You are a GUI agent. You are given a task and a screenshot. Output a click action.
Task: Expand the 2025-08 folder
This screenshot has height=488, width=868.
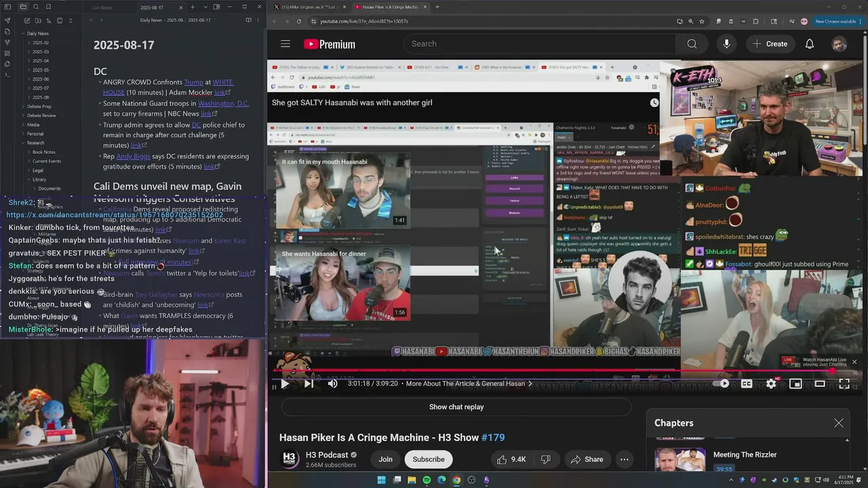(x=41, y=98)
